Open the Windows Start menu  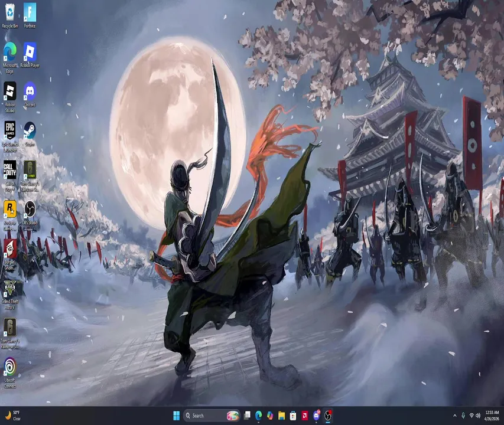177,416
